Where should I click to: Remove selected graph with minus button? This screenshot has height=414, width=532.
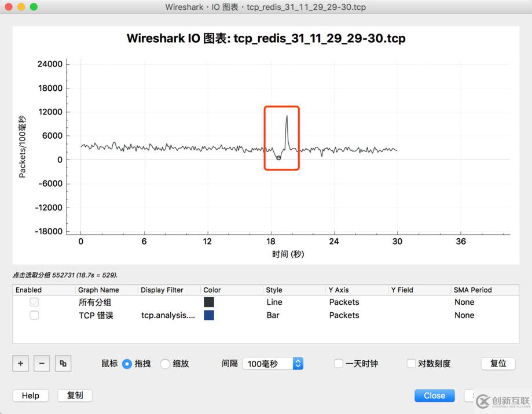point(42,364)
